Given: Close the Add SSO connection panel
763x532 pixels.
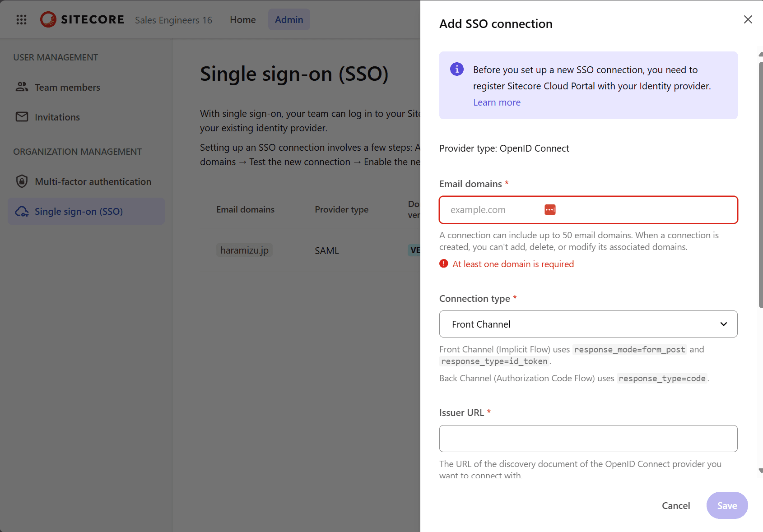Looking at the screenshot, I should (x=748, y=19).
